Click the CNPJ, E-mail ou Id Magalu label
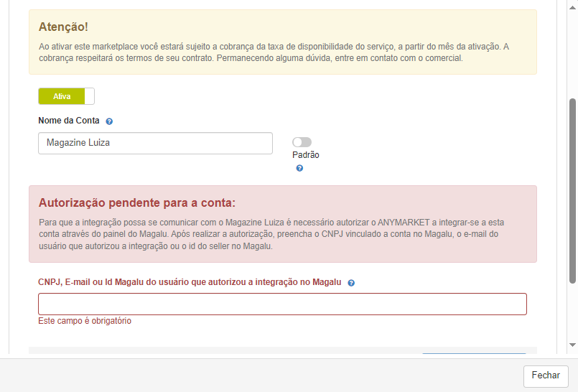The width and height of the screenshot is (578, 392). [x=190, y=282]
